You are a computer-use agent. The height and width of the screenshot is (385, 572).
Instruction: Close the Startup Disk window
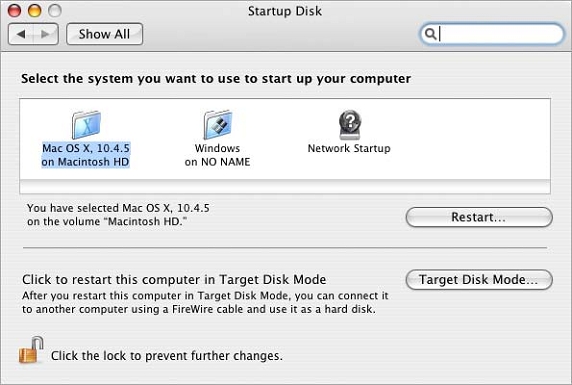point(14,11)
